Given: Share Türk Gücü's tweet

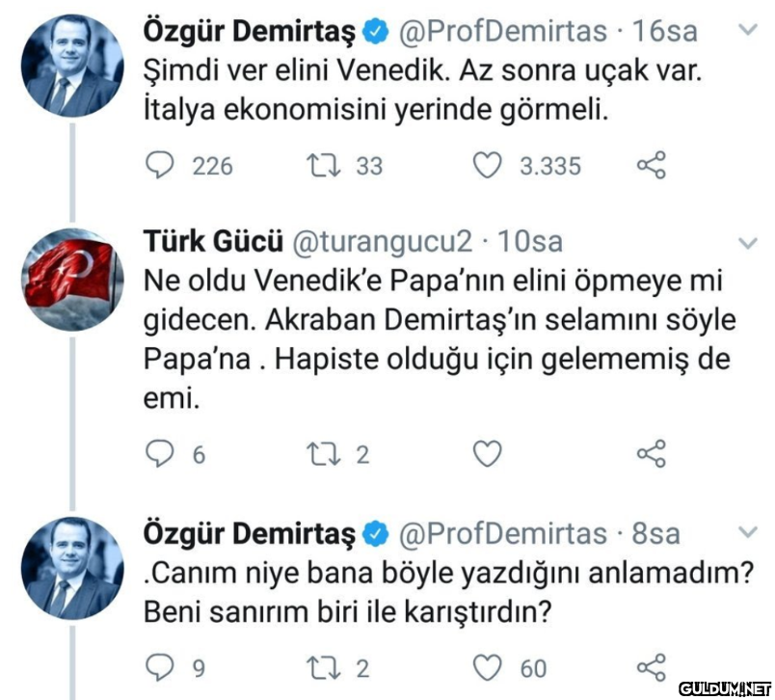Looking at the screenshot, I should (652, 453).
